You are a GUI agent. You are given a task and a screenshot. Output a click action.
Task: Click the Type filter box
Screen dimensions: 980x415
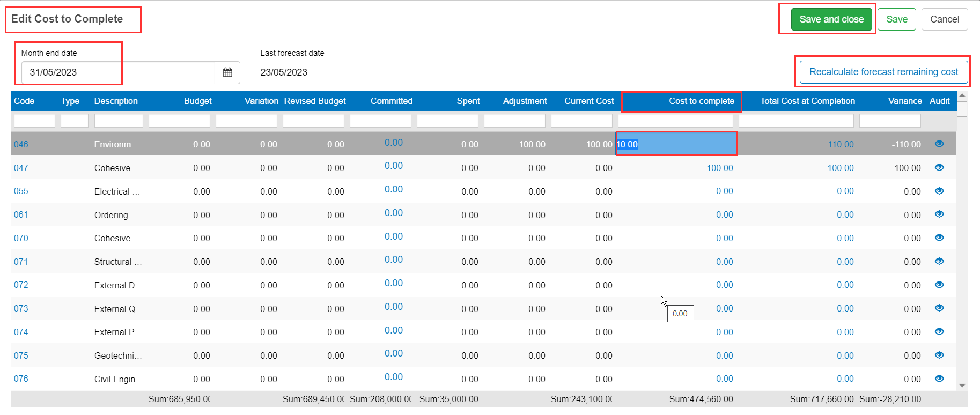tap(75, 121)
